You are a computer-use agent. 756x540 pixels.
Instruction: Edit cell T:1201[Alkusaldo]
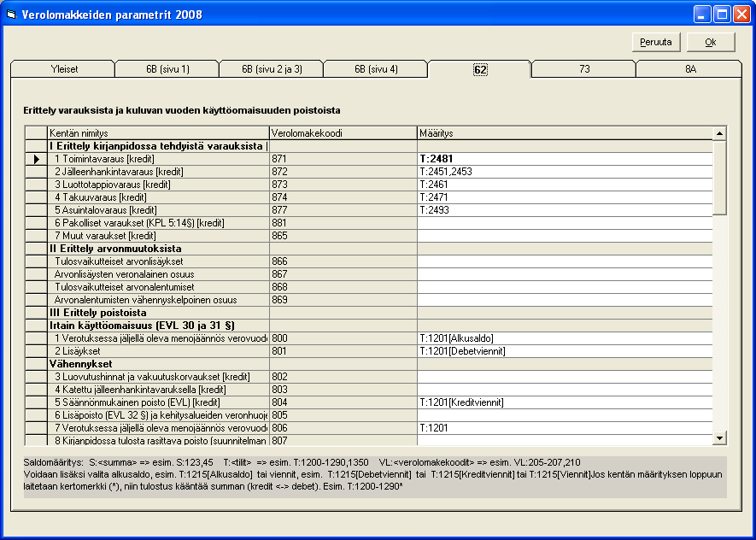point(565,338)
